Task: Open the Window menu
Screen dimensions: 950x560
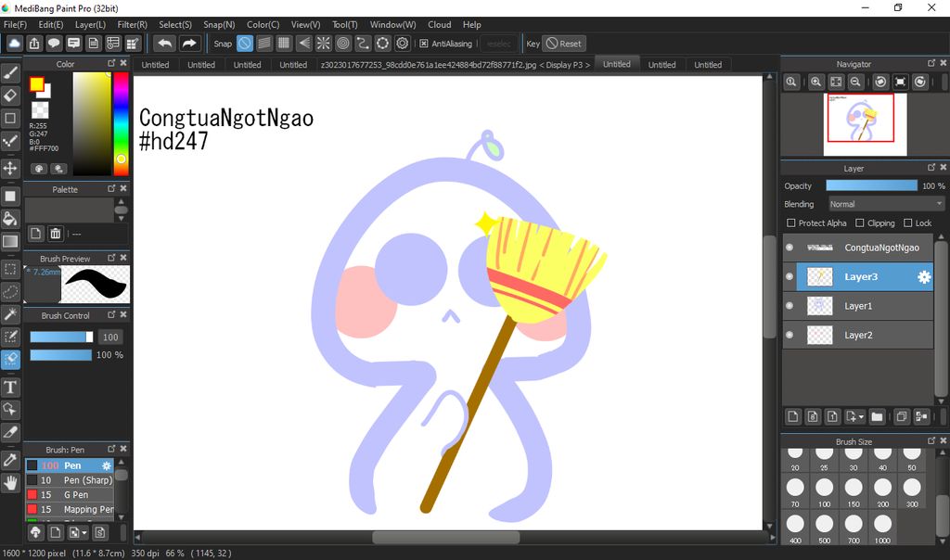Action: (392, 25)
